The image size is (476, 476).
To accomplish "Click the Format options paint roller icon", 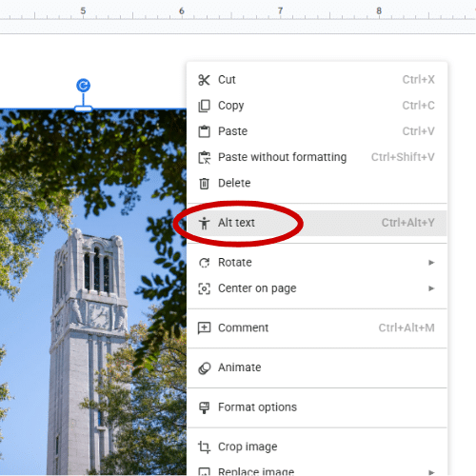I will click(204, 407).
